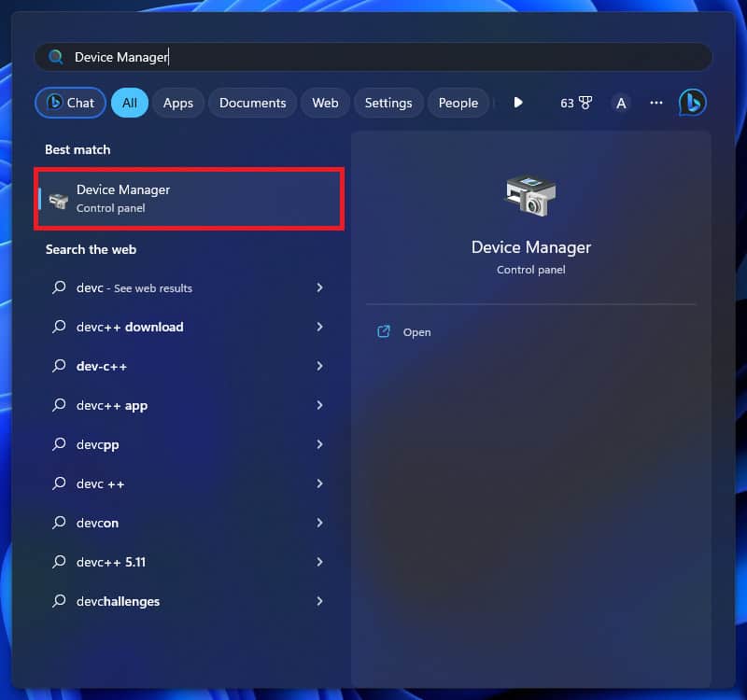Viewport: 747px width, 700px height.
Task: Select the Chat filter pill
Action: [71, 103]
